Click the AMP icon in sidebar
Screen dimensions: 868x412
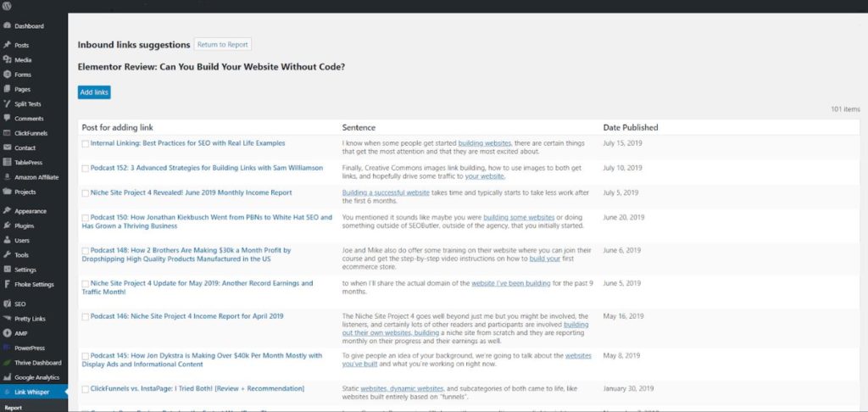pyautogui.click(x=7, y=333)
